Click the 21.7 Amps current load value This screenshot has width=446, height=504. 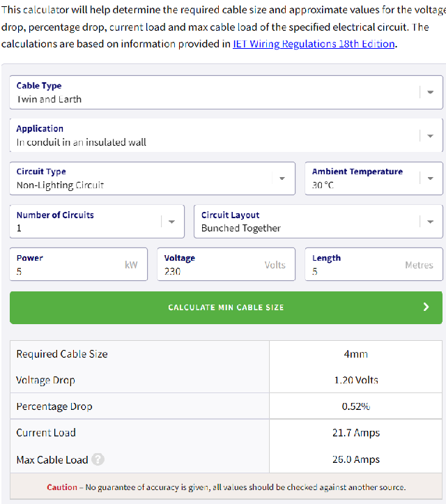coord(355,433)
